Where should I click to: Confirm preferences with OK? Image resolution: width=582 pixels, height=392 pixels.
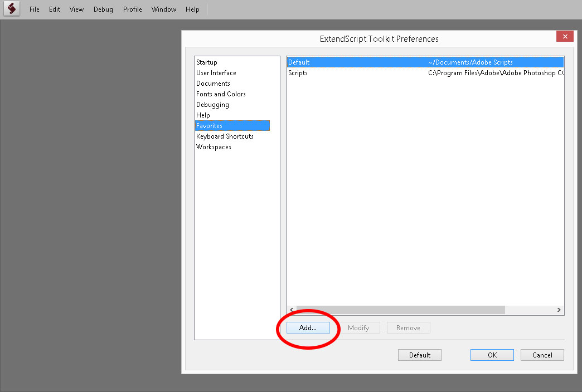492,355
